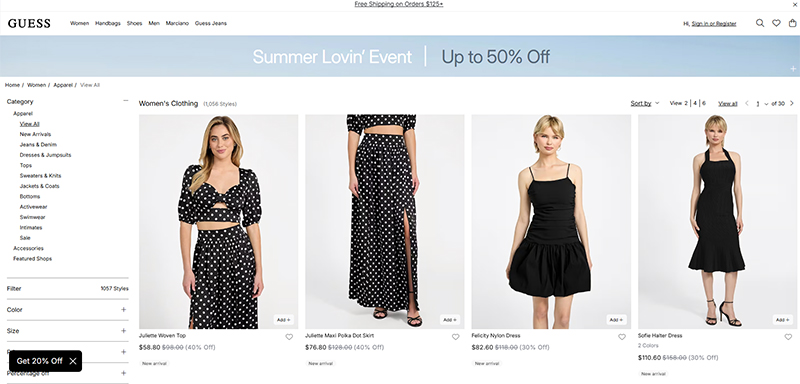Collapse the Category section
The image size is (800, 384).
coord(126,101)
